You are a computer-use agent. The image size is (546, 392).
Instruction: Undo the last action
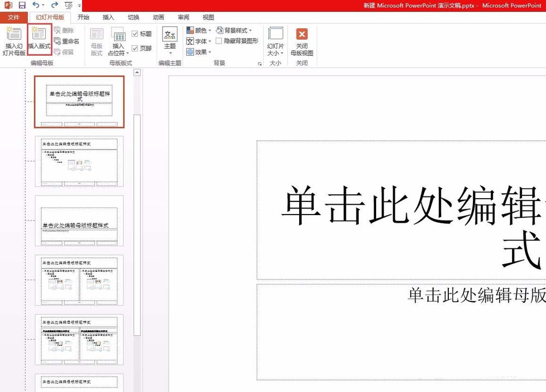click(36, 5)
